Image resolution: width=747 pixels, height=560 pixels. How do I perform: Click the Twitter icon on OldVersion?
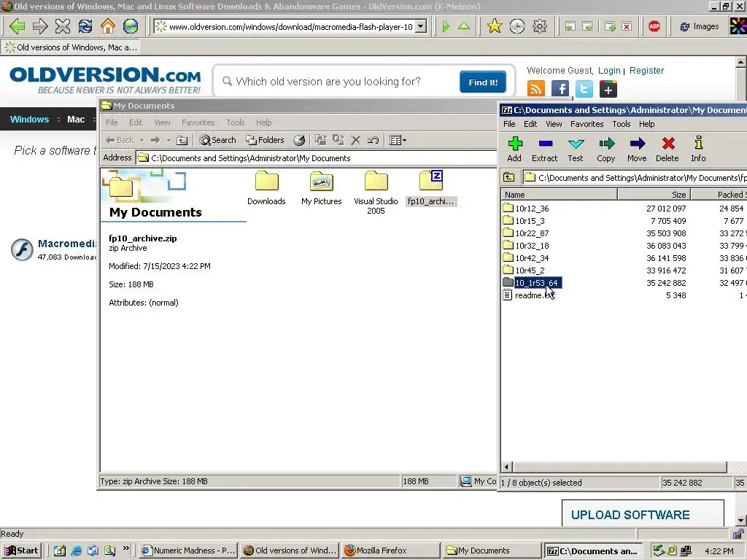click(584, 89)
